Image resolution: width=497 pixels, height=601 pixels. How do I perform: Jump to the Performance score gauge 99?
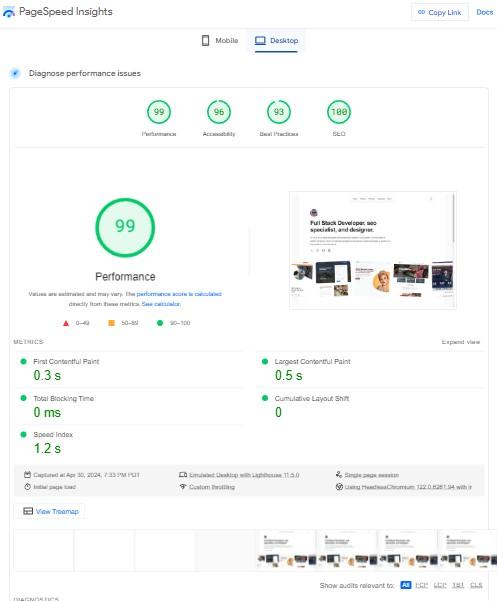159,112
